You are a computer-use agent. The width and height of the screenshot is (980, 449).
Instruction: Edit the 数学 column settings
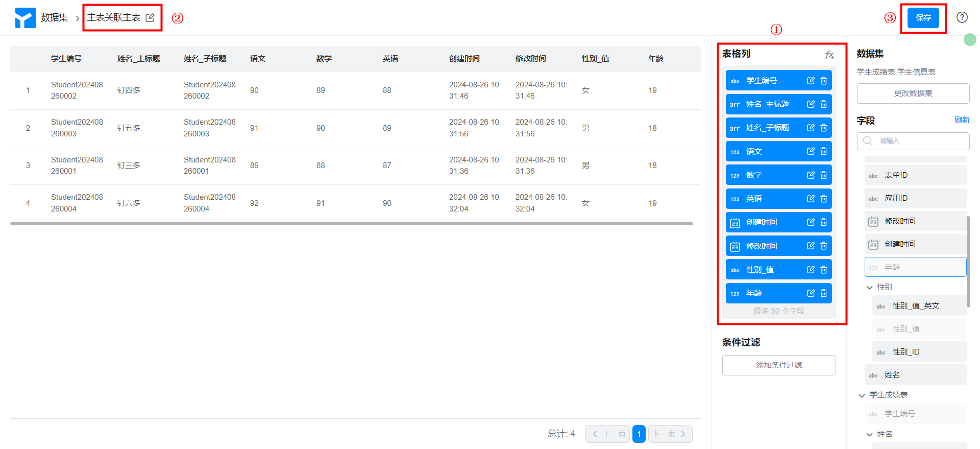pos(811,175)
